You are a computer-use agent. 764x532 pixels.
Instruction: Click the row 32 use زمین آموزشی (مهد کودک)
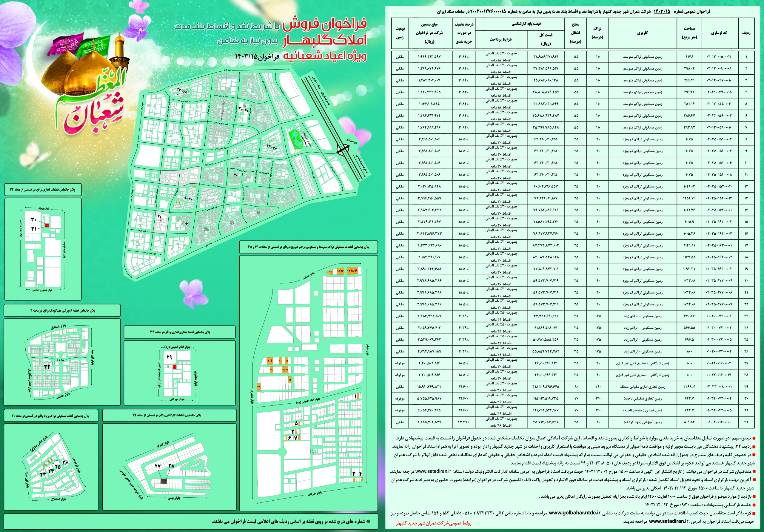642,422
